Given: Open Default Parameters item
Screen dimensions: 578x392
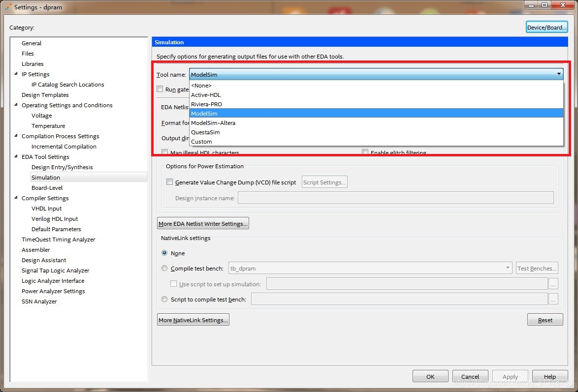Looking at the screenshot, I should pyautogui.click(x=56, y=229).
